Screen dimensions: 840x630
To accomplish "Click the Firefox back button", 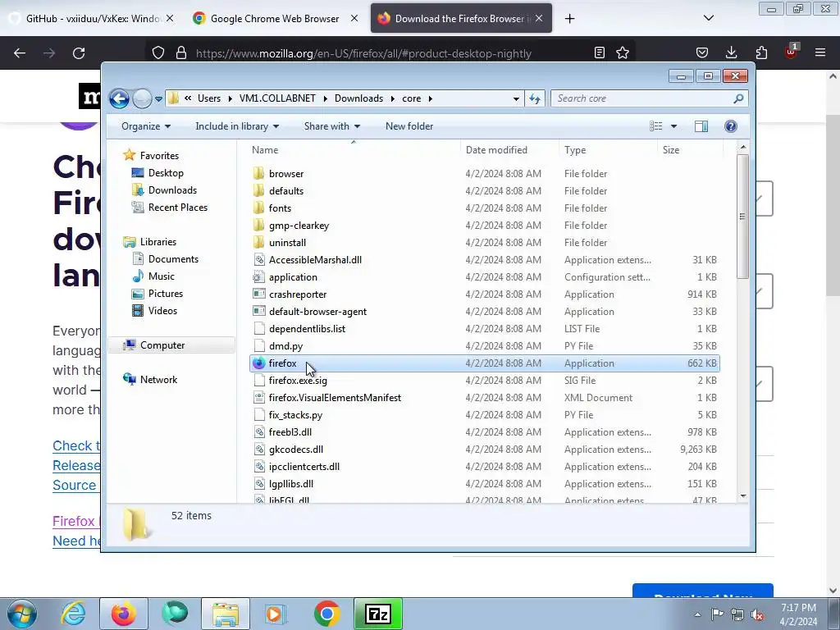I will pos(20,53).
